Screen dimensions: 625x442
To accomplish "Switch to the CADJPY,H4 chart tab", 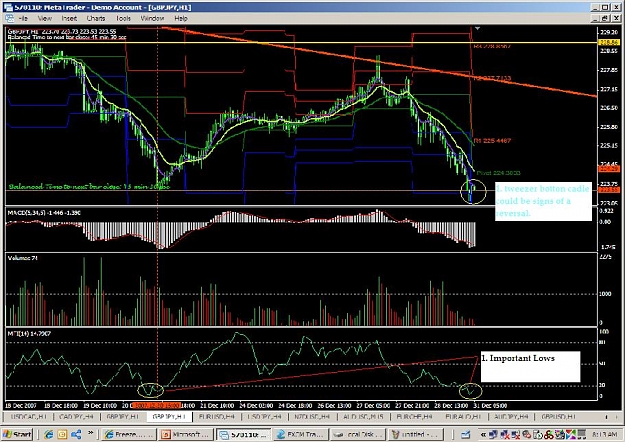I will pyautogui.click(x=76, y=416).
